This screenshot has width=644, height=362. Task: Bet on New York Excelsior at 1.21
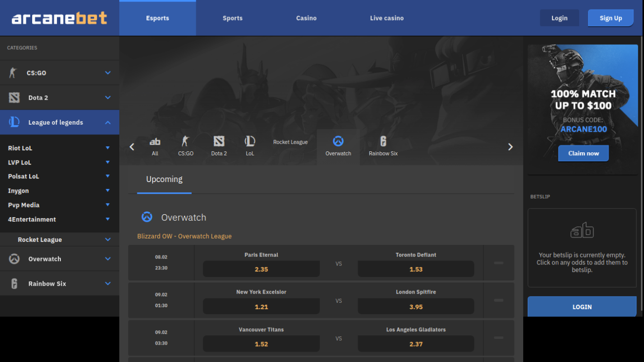[x=261, y=306]
